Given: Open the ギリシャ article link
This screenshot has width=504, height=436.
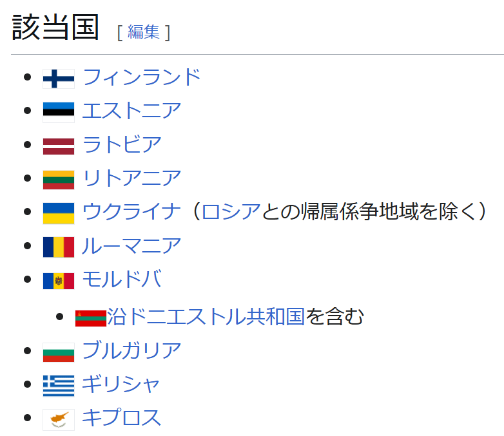Looking at the screenshot, I should pos(121,384).
